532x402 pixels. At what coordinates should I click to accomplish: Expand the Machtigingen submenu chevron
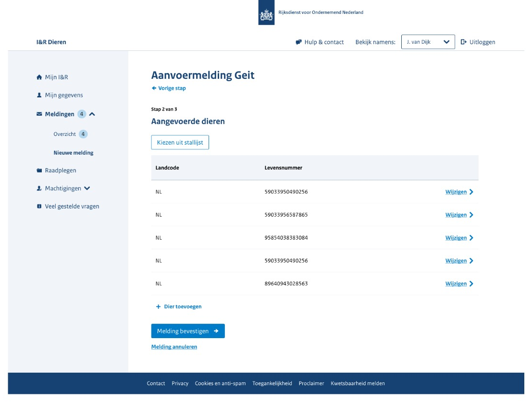tap(87, 188)
